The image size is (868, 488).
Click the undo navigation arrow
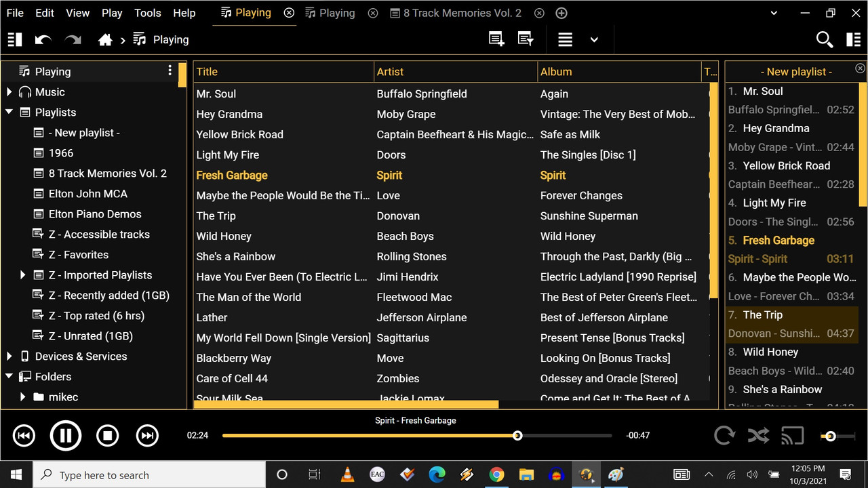(x=43, y=40)
